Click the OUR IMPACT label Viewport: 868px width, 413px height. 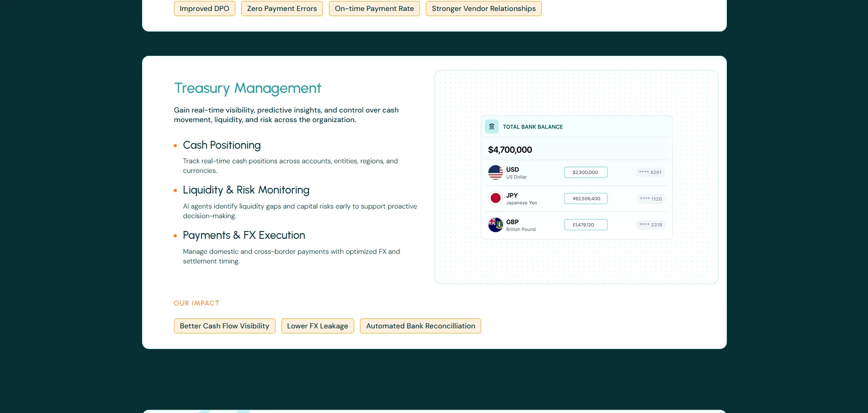(196, 303)
